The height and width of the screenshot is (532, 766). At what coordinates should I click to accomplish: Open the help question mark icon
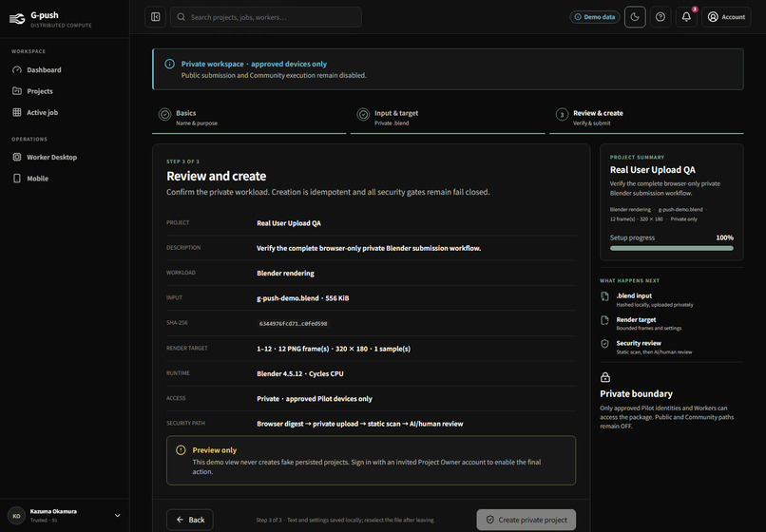[661, 17]
